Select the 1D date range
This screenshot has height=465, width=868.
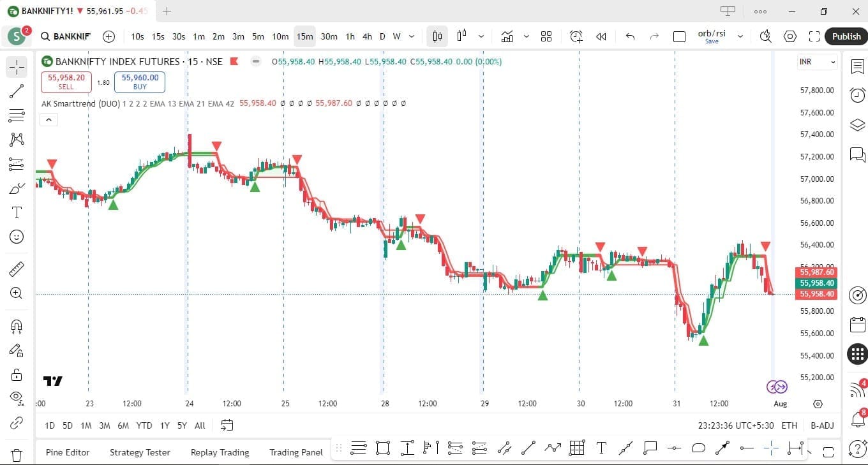pyautogui.click(x=50, y=425)
